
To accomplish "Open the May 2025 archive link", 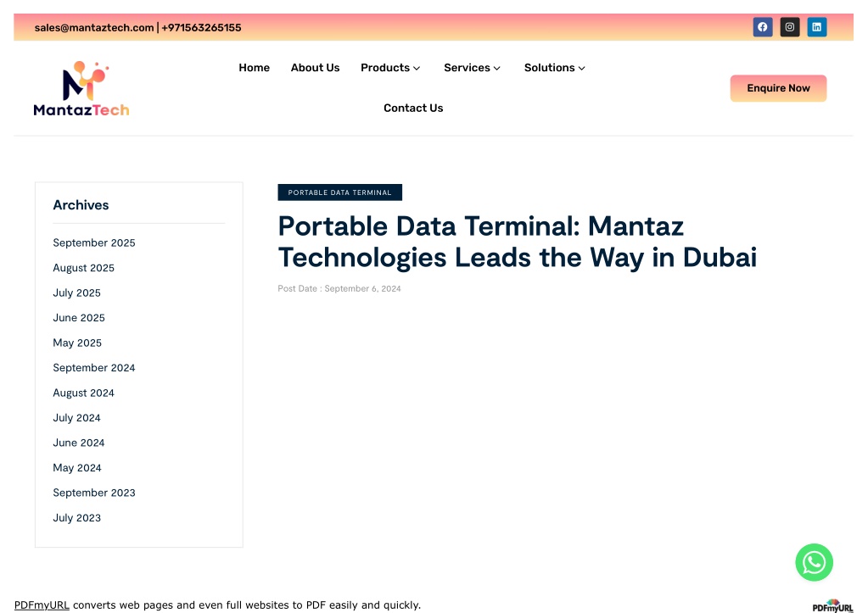I will tap(77, 343).
